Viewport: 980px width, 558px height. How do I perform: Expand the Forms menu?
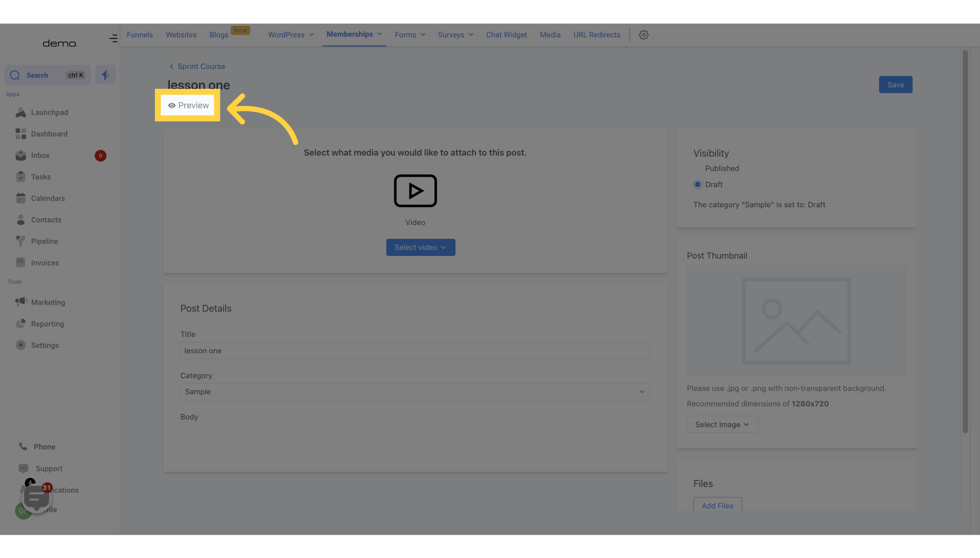410,35
